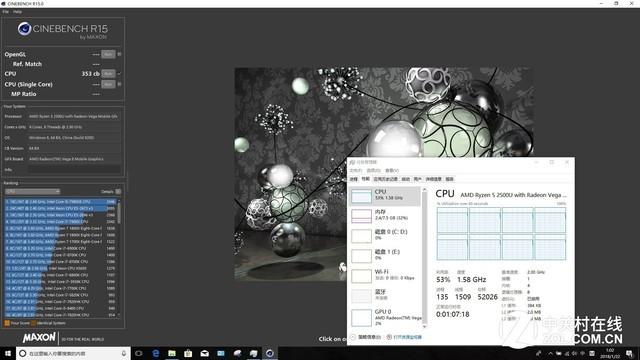Select 磁盘 0 (C: D:) in the sidebar
This screenshot has height=360, width=640.
[x=385, y=236]
